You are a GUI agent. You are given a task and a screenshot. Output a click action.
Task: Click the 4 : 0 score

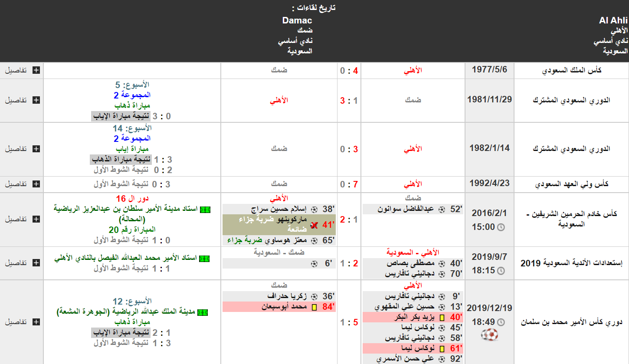click(349, 71)
